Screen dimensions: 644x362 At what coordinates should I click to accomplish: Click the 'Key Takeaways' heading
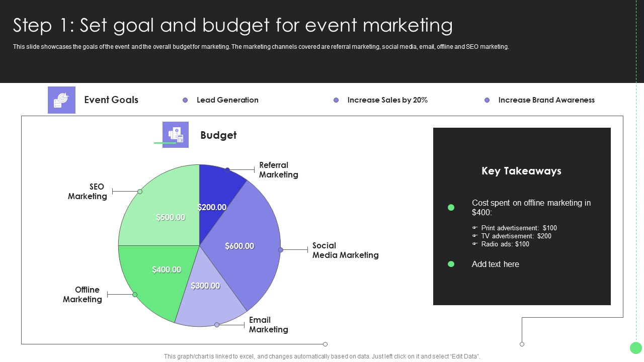coord(521,171)
